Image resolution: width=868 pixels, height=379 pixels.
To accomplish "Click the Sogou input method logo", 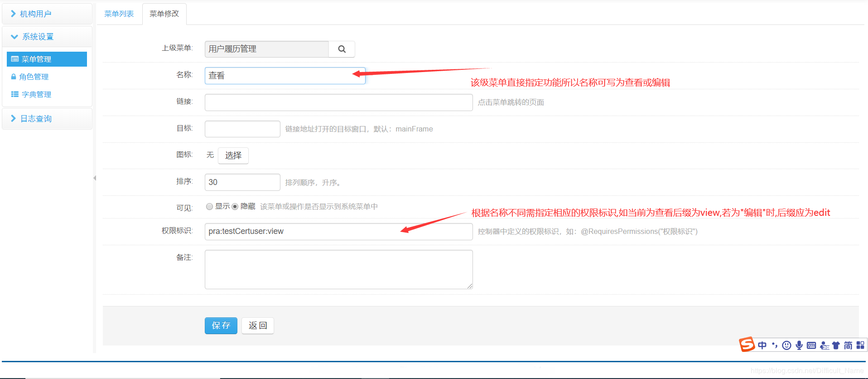I will click(x=747, y=345).
